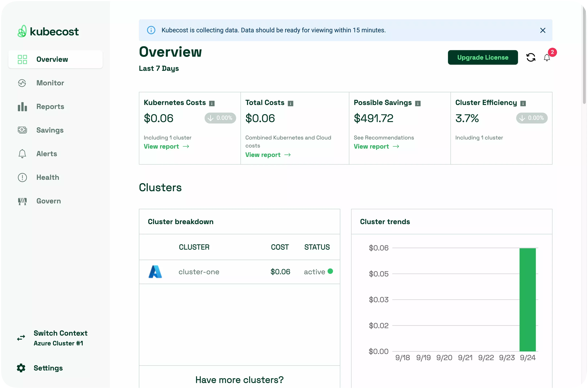Click the Settings gear icon
Image resolution: width=588 pixels, height=389 pixels.
point(21,368)
